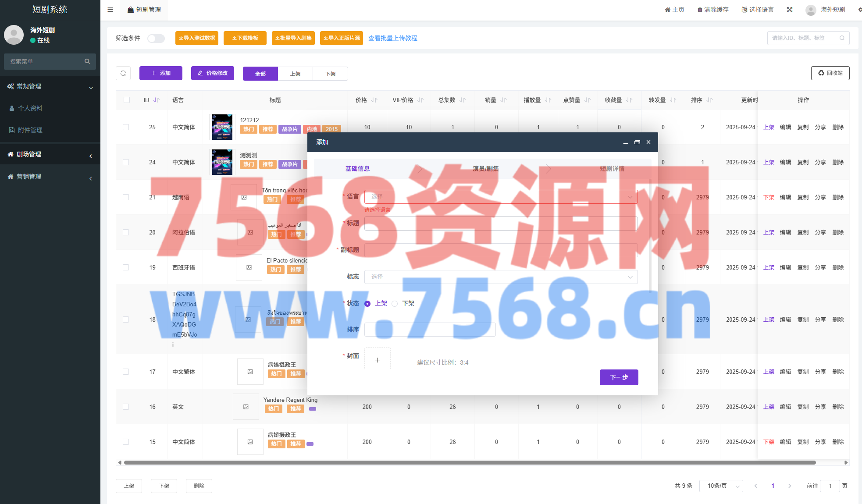The width and height of the screenshot is (862, 504).
Task: Switch to the 上架 filter tab
Action: pos(295,74)
